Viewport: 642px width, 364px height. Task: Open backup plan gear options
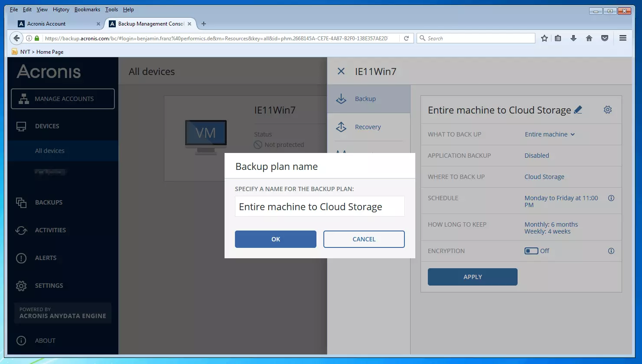(x=607, y=110)
